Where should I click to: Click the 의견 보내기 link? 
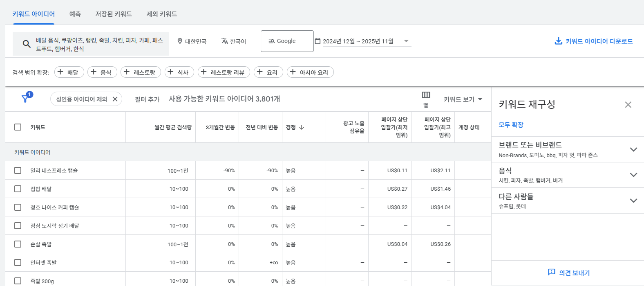(575, 272)
